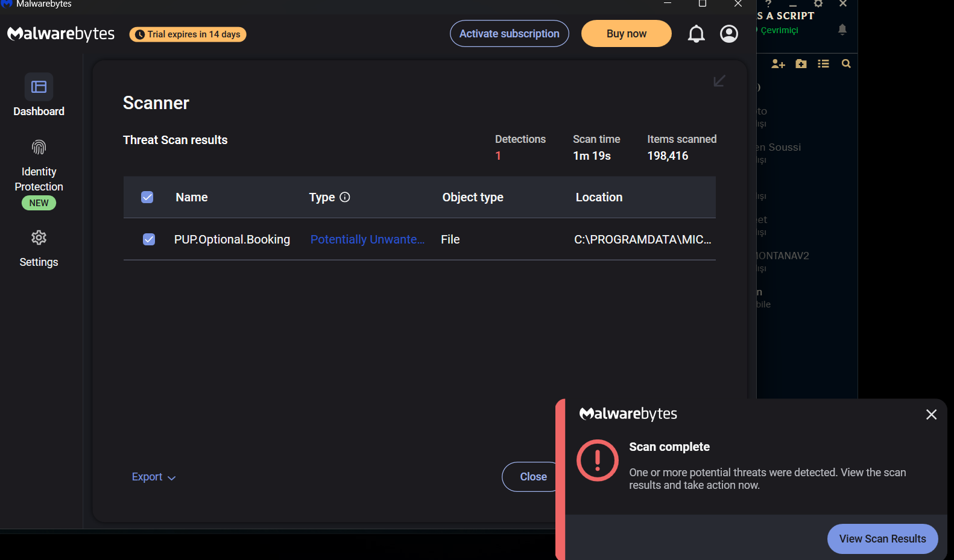Click the red warning icon in notification
954x560 pixels.
[x=598, y=461]
